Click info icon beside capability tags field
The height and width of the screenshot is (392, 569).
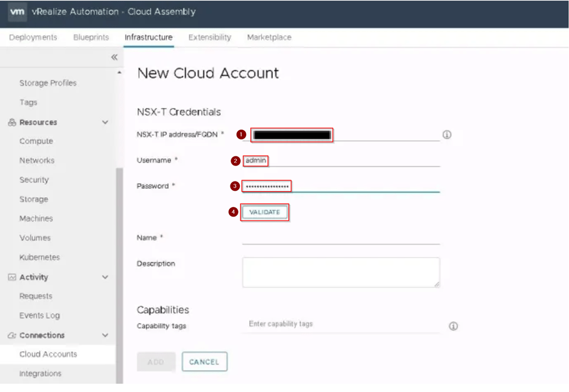click(x=453, y=326)
